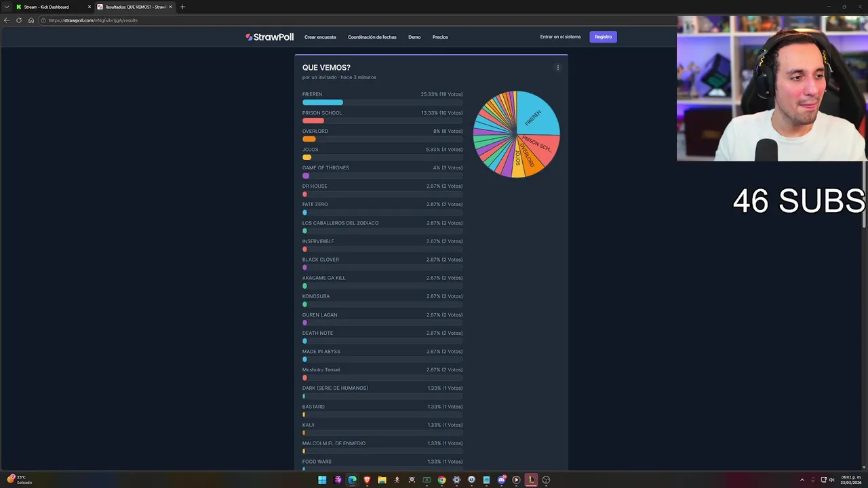Click 'por un invitado · hace 3 minutos'
This screenshot has height=488, width=868.
(x=339, y=77)
